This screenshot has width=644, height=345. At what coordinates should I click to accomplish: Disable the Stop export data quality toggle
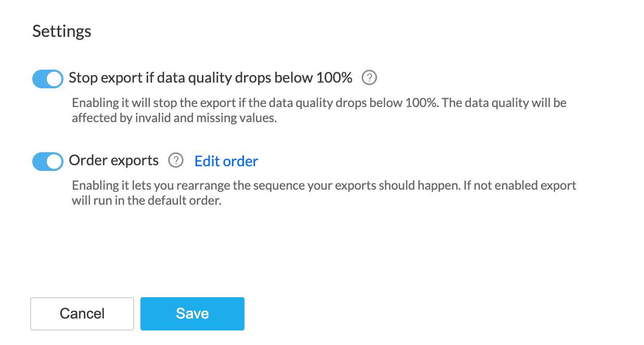point(48,79)
